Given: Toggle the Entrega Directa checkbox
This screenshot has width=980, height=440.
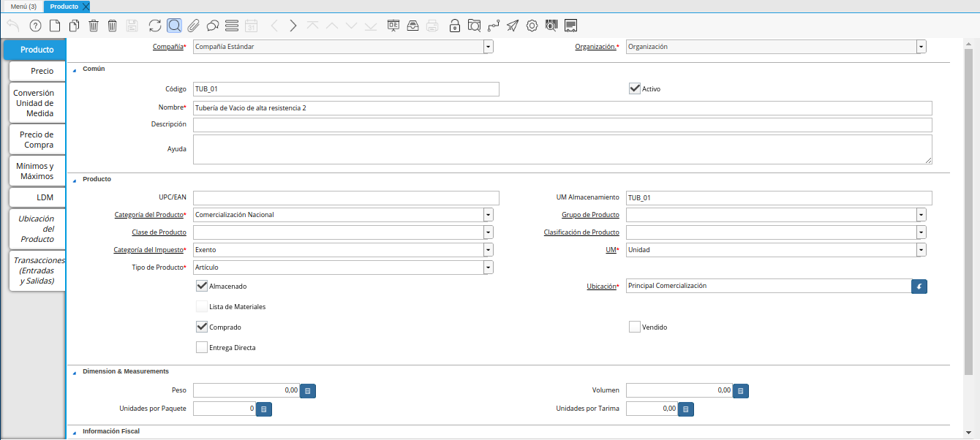Looking at the screenshot, I should click(202, 347).
